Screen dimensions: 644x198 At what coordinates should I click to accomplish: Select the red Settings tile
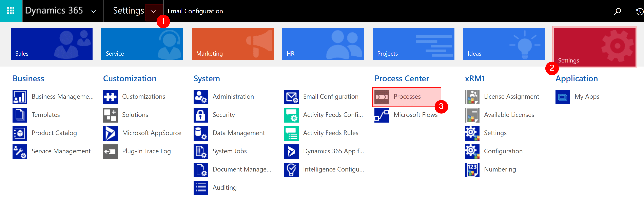click(594, 47)
